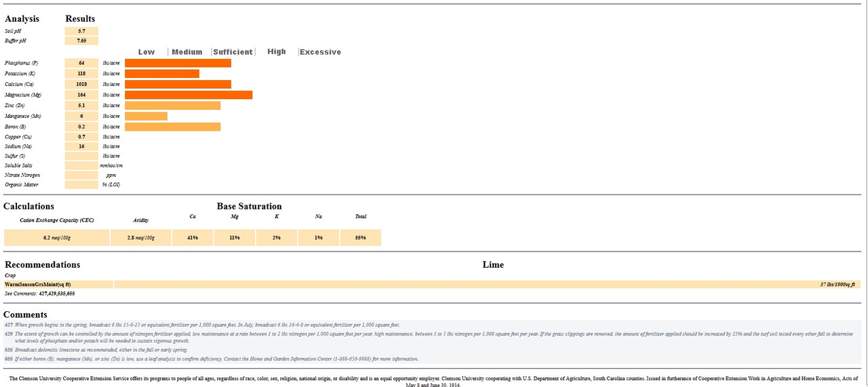Viewport: 868px width, 387px height.
Task: Click the Analysis section heading
Action: (x=22, y=19)
